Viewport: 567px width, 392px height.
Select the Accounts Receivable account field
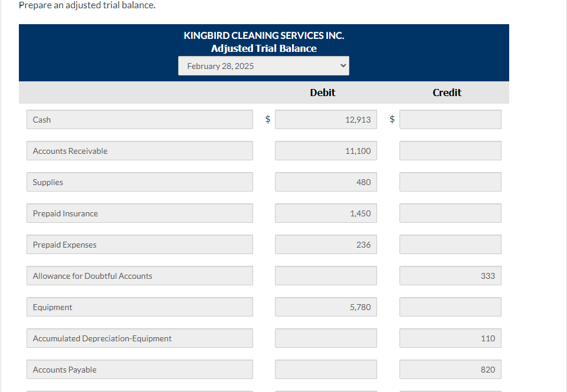click(139, 150)
